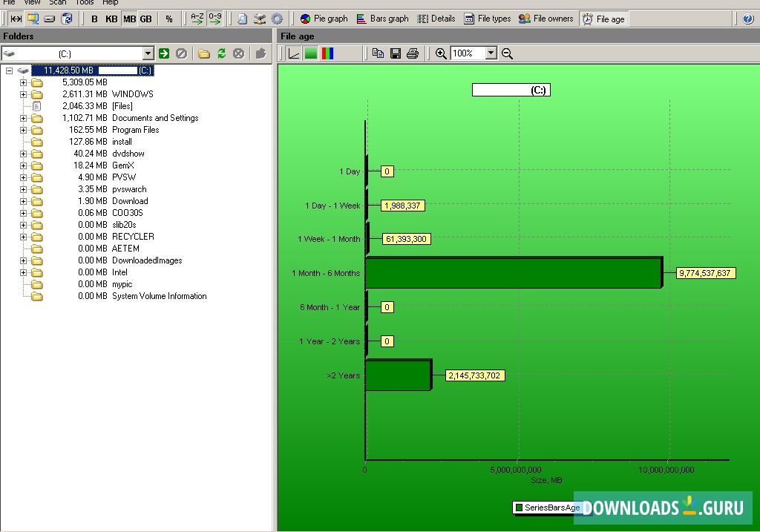Screen dimensions: 760x532
Task: Open the File owners view
Action: pyautogui.click(x=546, y=19)
